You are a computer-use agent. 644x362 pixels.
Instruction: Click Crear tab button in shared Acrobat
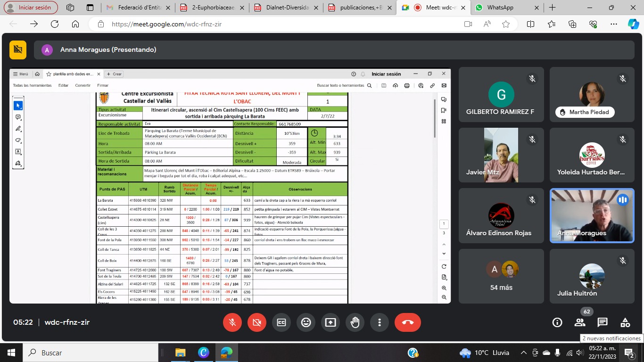(114, 74)
